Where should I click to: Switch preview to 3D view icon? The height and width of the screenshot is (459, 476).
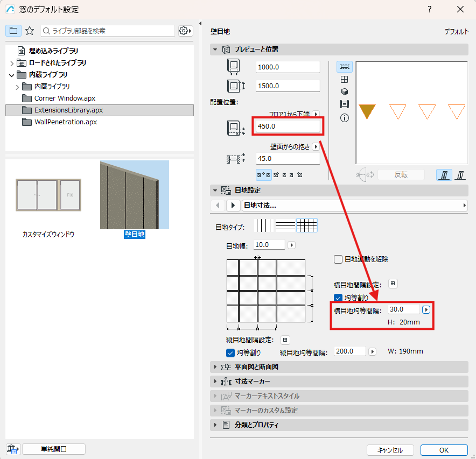pyautogui.click(x=344, y=91)
